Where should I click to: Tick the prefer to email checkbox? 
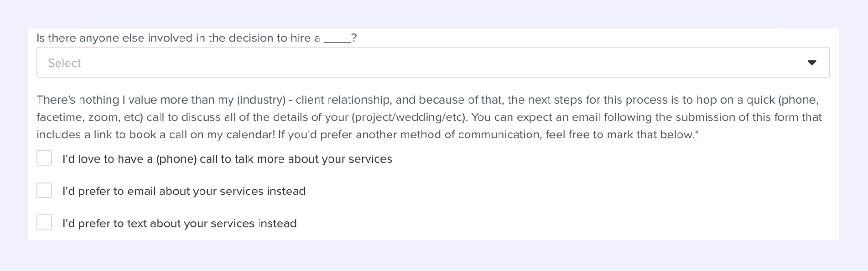pyautogui.click(x=44, y=190)
